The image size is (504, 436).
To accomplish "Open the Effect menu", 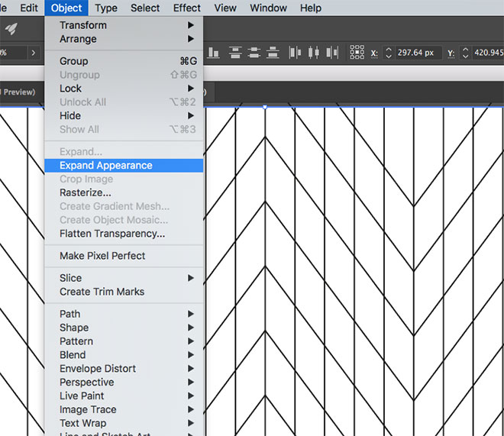I will pyautogui.click(x=186, y=8).
